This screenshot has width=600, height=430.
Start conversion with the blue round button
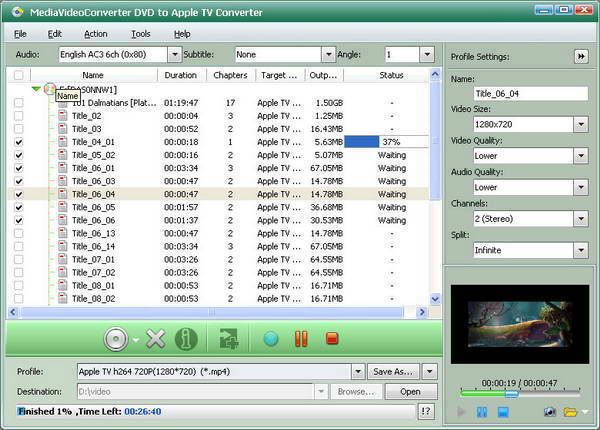(271, 339)
